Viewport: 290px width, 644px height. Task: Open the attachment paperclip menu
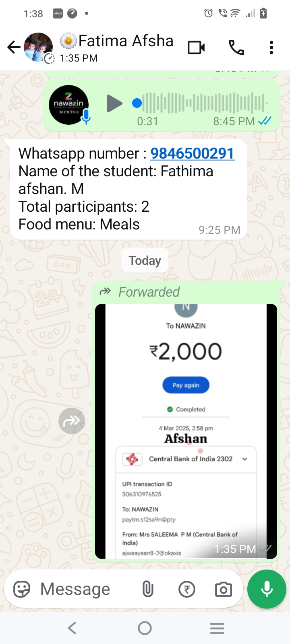[x=148, y=589]
